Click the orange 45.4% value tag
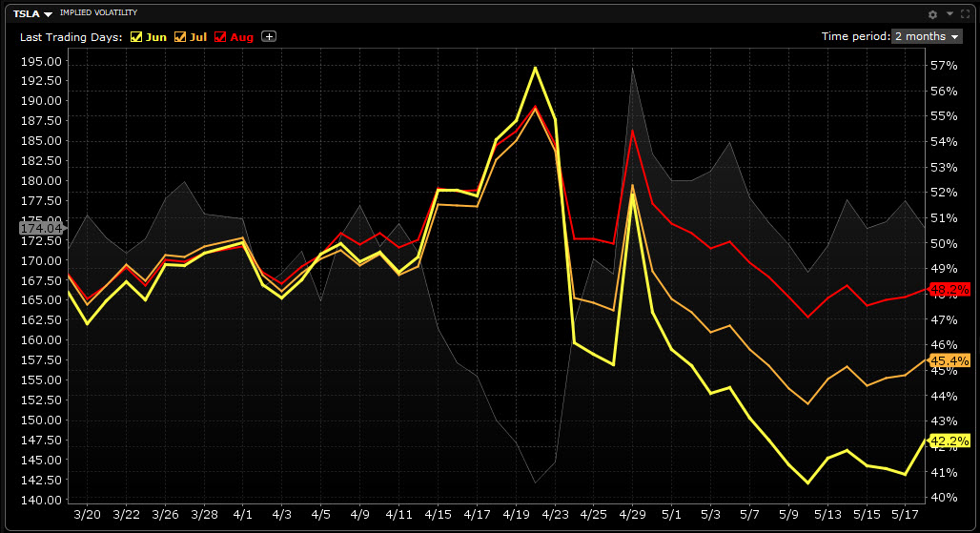The width and height of the screenshot is (980, 533). pyautogui.click(x=949, y=360)
